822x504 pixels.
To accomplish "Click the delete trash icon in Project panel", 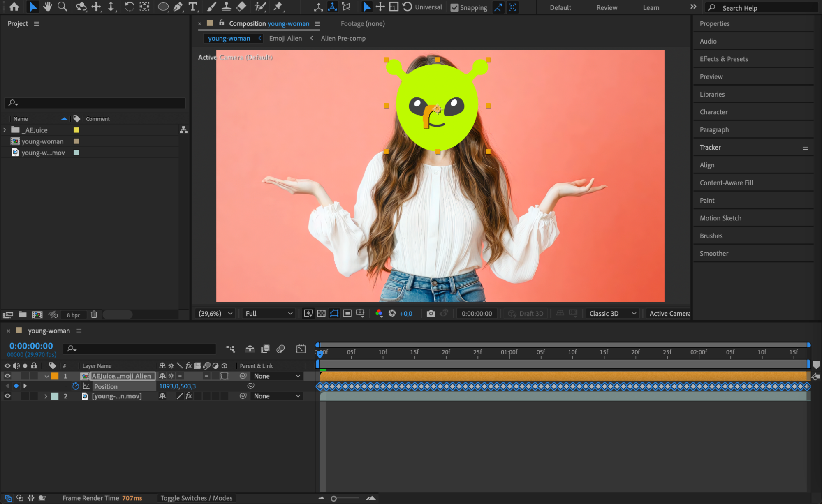I will tap(94, 314).
